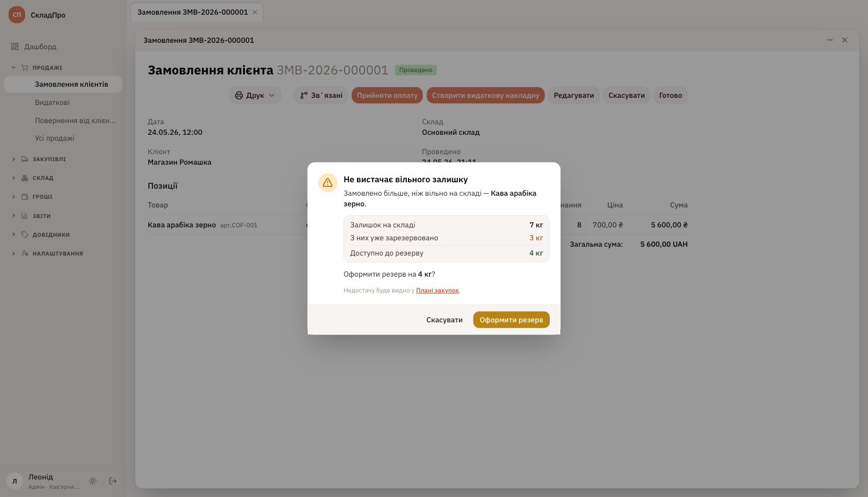
Task: Click the Проведено status badge
Action: pyautogui.click(x=416, y=70)
